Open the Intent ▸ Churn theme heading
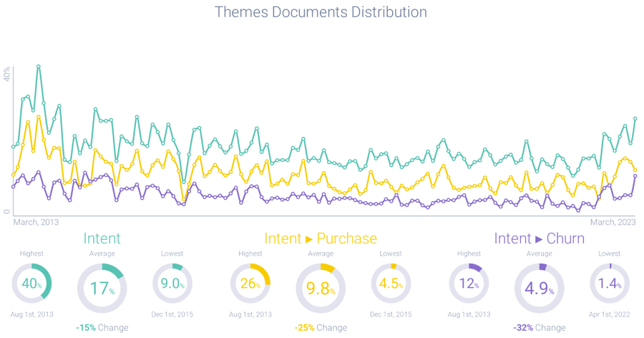Screen dimensions: 644x338 539,238
